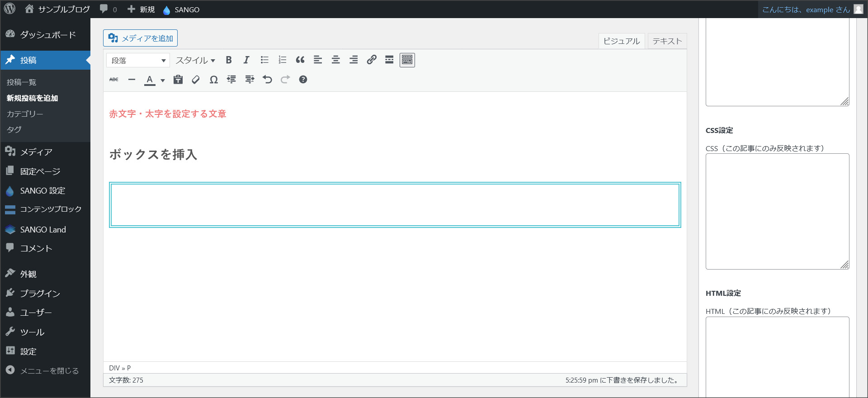
Task: Open 投稿一覧 posts list link
Action: coord(21,82)
